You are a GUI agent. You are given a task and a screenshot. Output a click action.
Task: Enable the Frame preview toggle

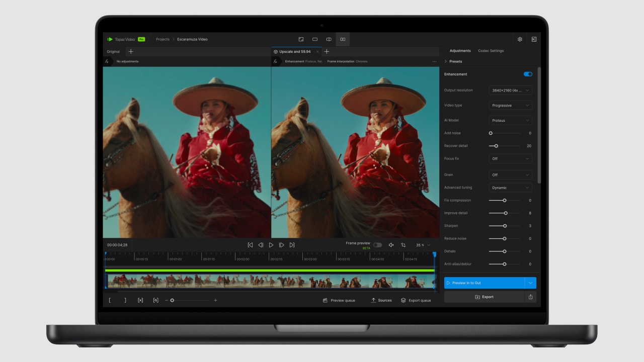pyautogui.click(x=377, y=245)
